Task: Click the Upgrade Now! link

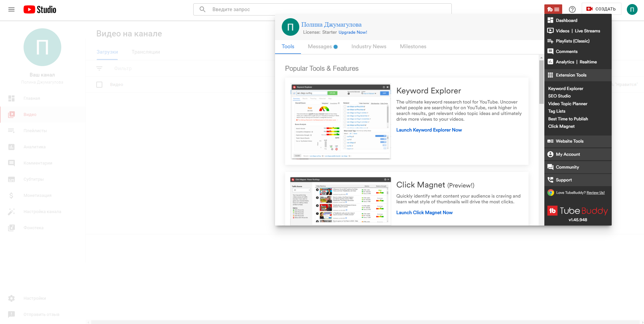Action: click(353, 32)
